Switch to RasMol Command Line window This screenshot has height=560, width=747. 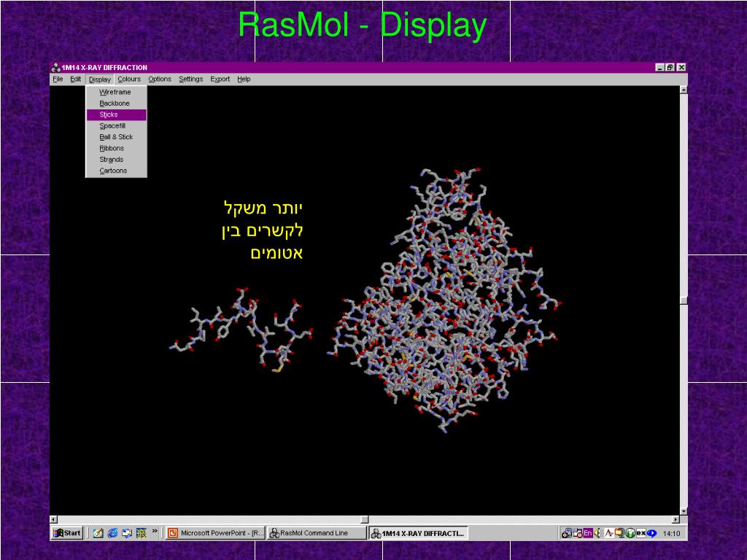coord(317,533)
